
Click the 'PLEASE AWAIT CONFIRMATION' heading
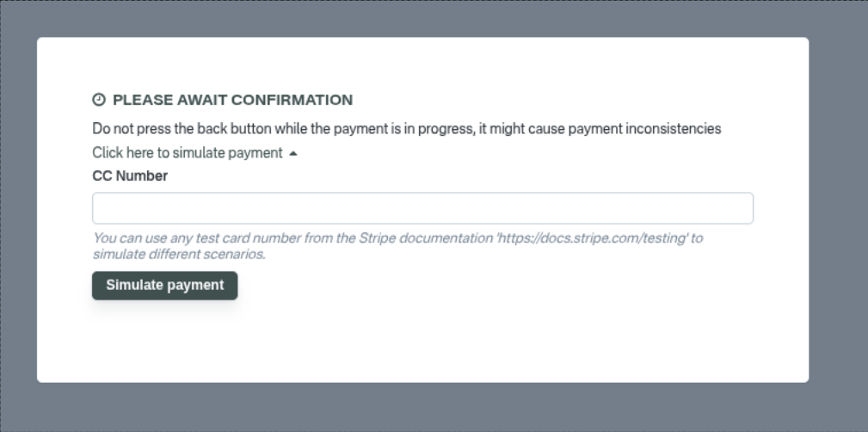pos(232,100)
